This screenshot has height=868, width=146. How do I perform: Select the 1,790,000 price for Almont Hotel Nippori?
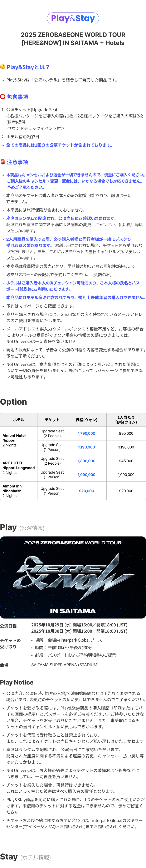click(86, 433)
